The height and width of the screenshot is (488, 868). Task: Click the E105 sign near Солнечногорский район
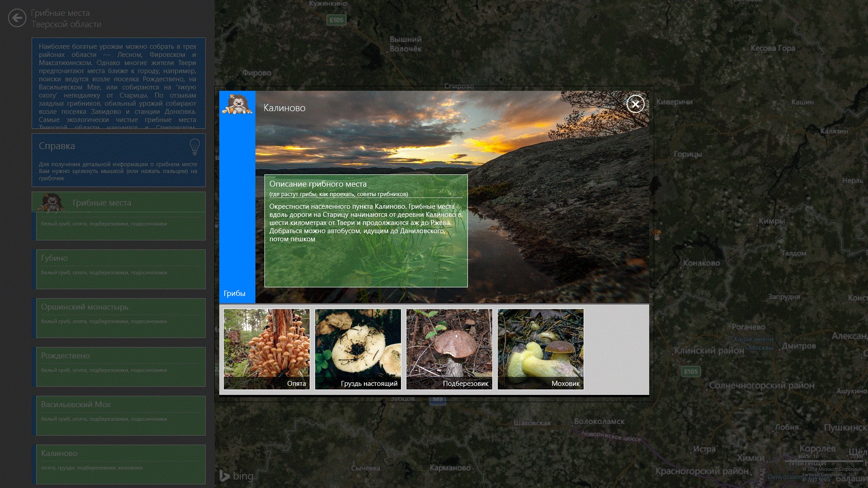[x=691, y=371]
